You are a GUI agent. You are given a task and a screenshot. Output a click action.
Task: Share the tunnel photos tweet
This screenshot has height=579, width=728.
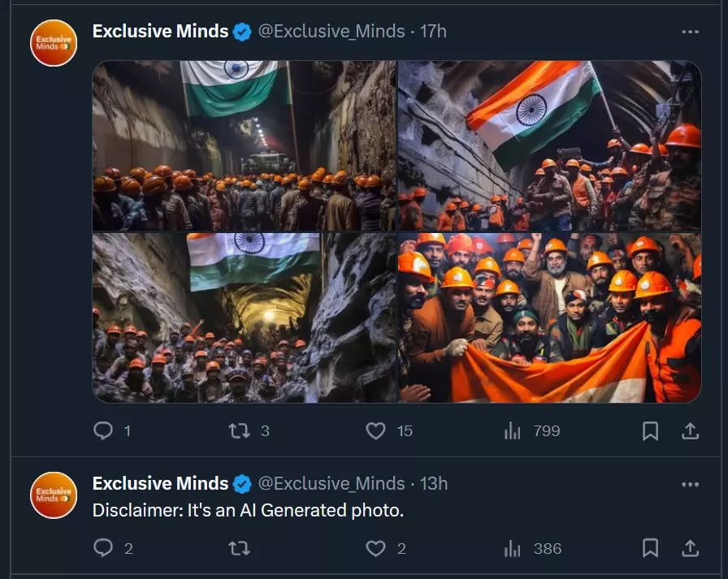(x=691, y=430)
